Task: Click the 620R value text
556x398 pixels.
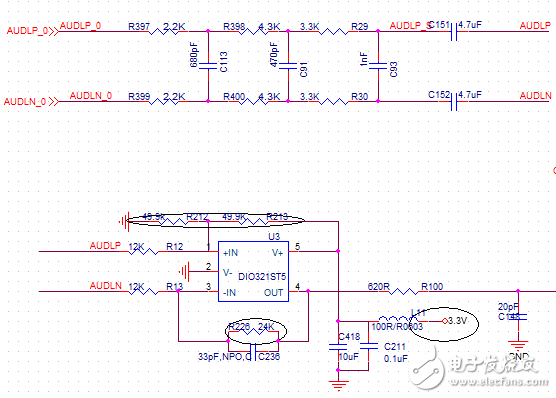Action: [x=379, y=287]
